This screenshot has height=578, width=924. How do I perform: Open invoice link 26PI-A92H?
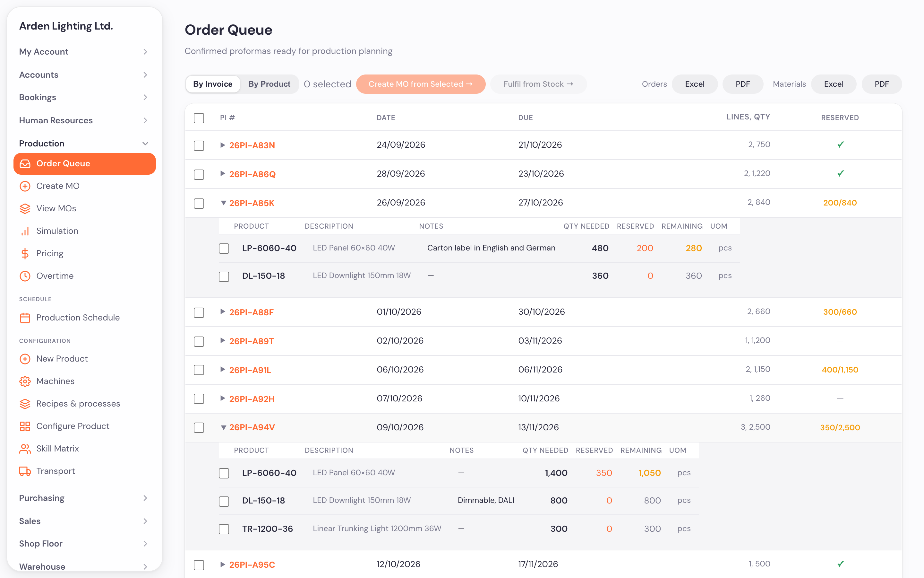[252, 399]
